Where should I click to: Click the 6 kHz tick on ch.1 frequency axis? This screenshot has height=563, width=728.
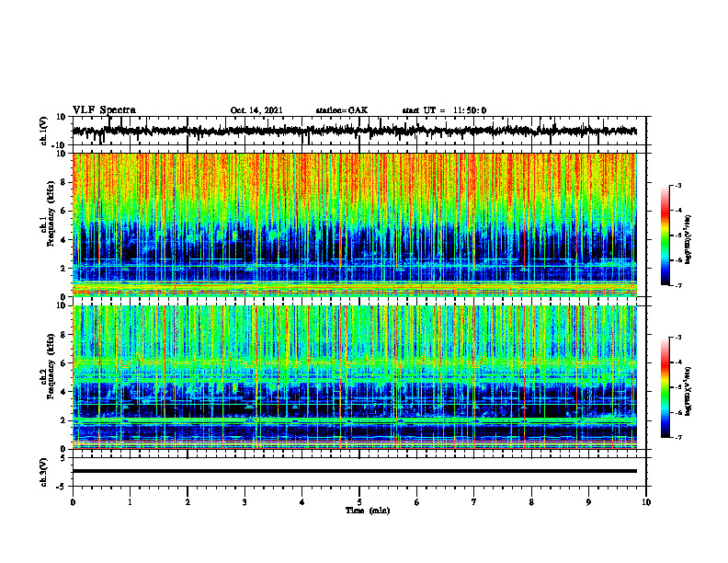(63, 211)
